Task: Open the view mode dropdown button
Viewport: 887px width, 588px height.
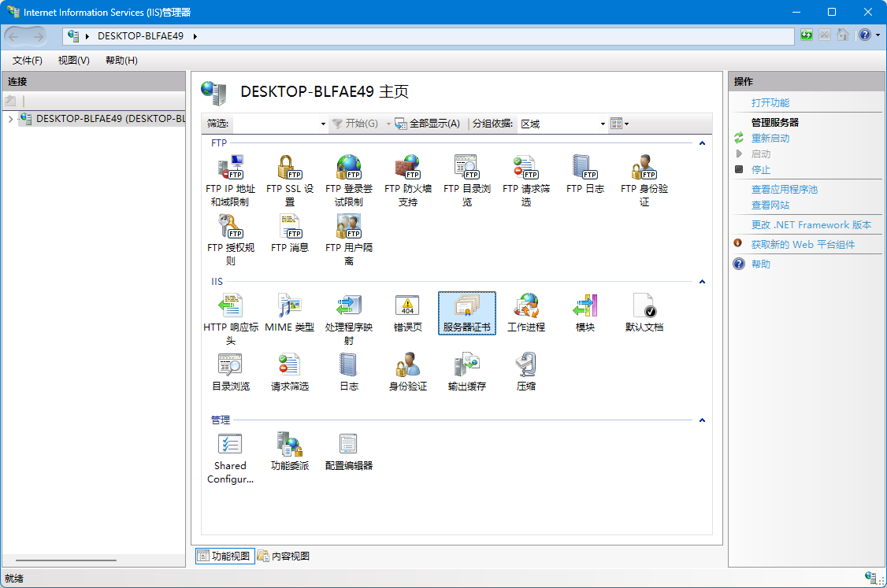Action: click(619, 124)
